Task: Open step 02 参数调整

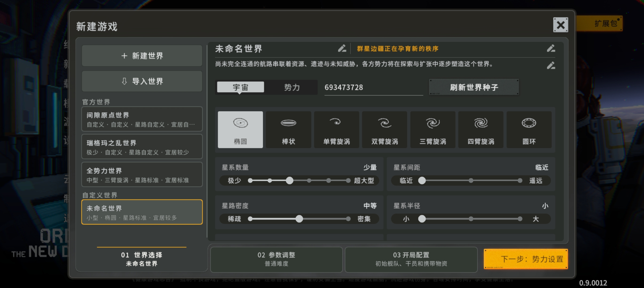Action: pyautogui.click(x=276, y=259)
